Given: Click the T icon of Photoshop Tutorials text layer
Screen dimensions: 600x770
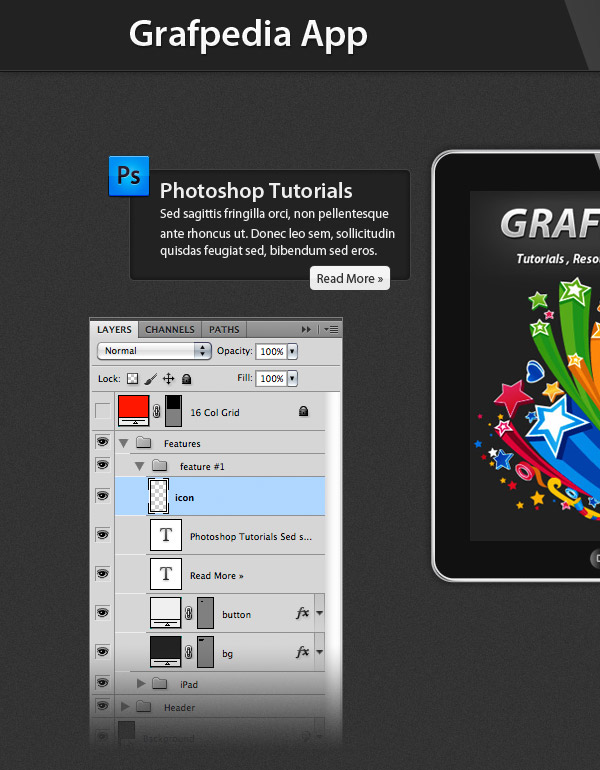Looking at the screenshot, I should tap(166, 535).
